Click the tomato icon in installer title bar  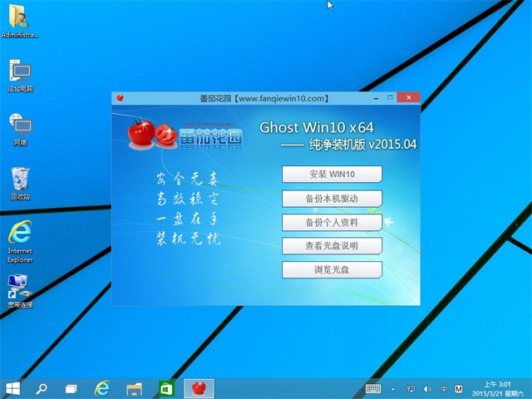click(120, 98)
